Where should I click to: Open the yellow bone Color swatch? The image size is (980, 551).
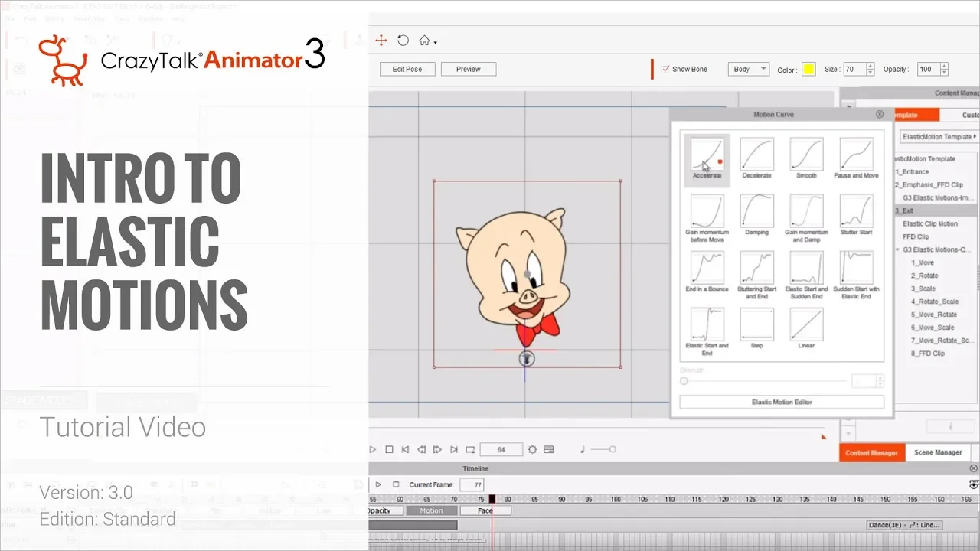[808, 70]
